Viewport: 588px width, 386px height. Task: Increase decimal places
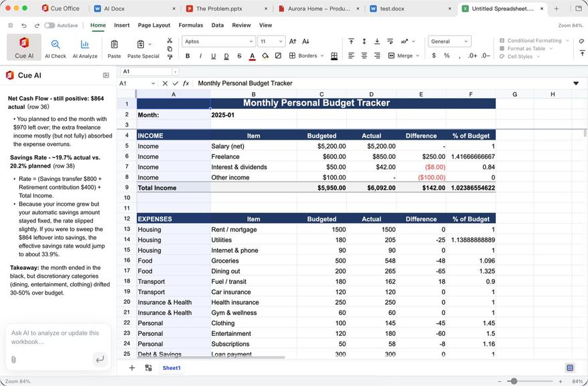click(x=472, y=55)
